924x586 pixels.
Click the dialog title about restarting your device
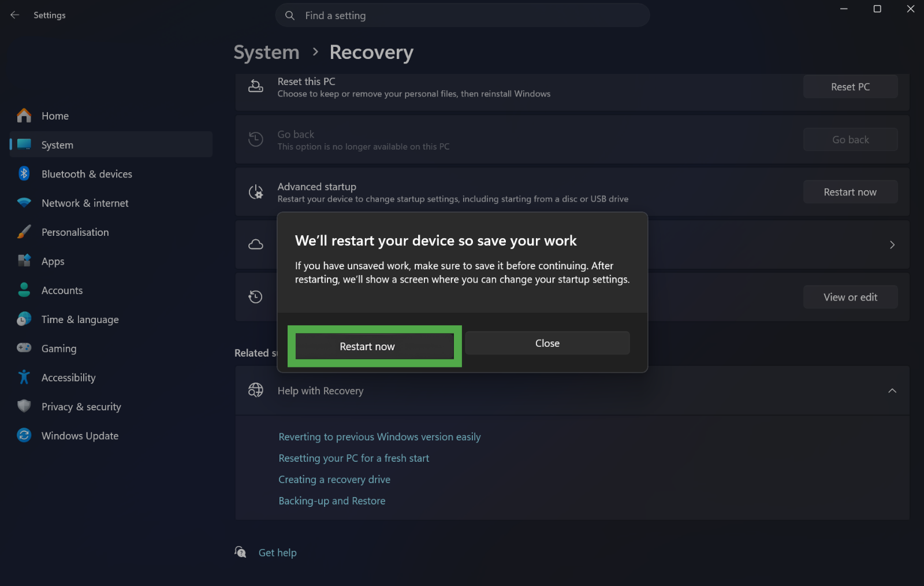point(436,240)
